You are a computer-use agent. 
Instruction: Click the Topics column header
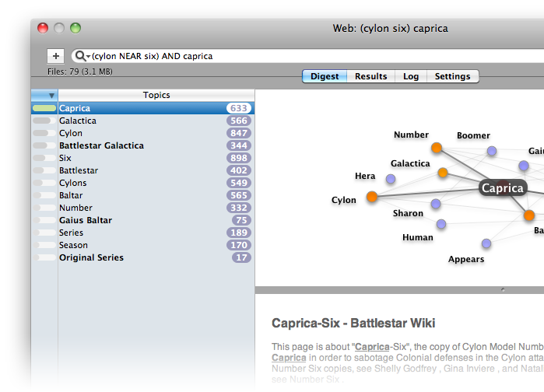156,96
